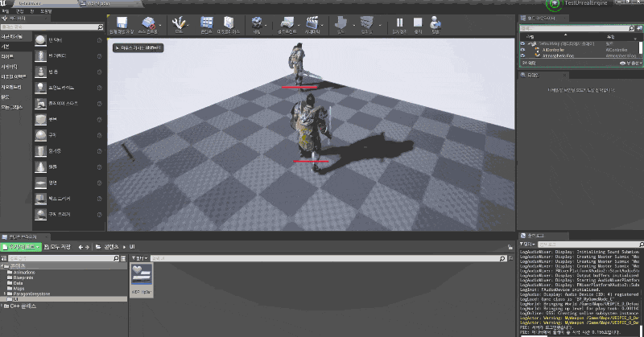
Task: Toggle visibility eye for AIController
Action: pyautogui.click(x=522, y=50)
